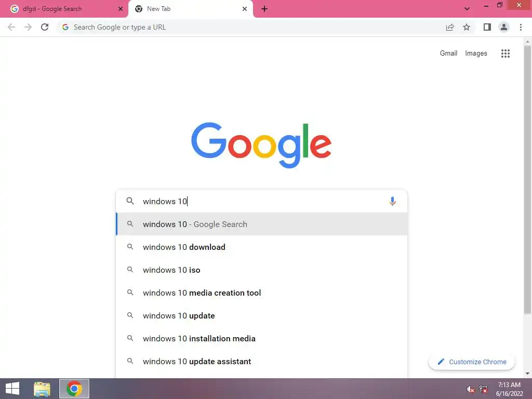Viewport: 532px width, 399px height.
Task: Close the New Tab tab
Action: (245, 9)
